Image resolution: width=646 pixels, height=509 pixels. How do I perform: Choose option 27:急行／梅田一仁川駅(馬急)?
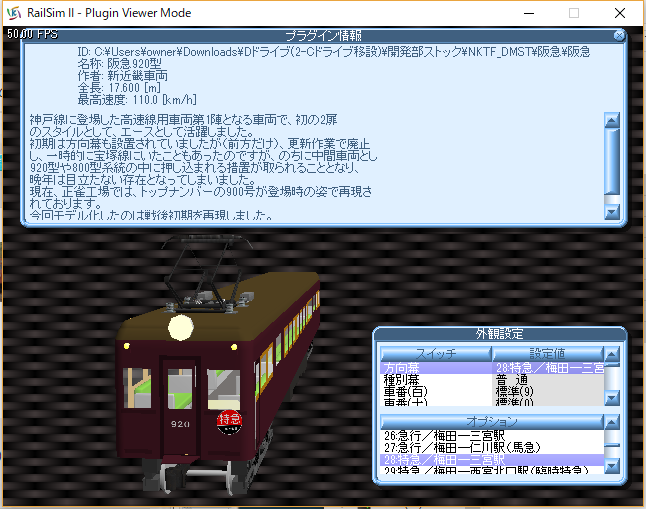492,448
